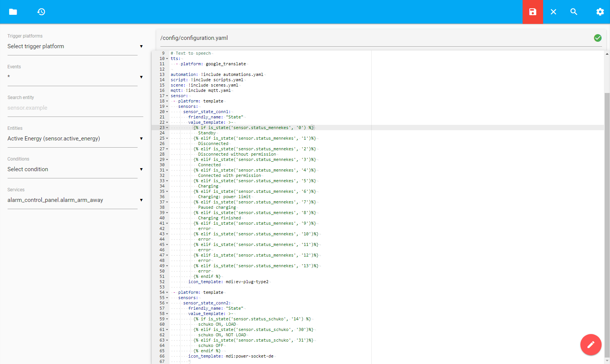Image resolution: width=610 pixels, height=364 pixels.
Task: Click line number 52 in the gutter
Action: click(162, 282)
